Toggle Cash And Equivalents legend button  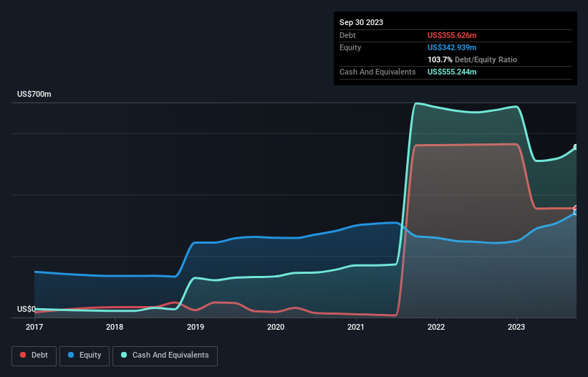click(165, 355)
